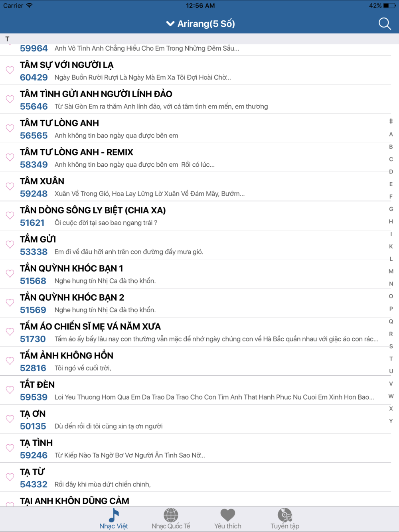
Task: Jump to # in the alphabet index
Action: [x=391, y=121]
